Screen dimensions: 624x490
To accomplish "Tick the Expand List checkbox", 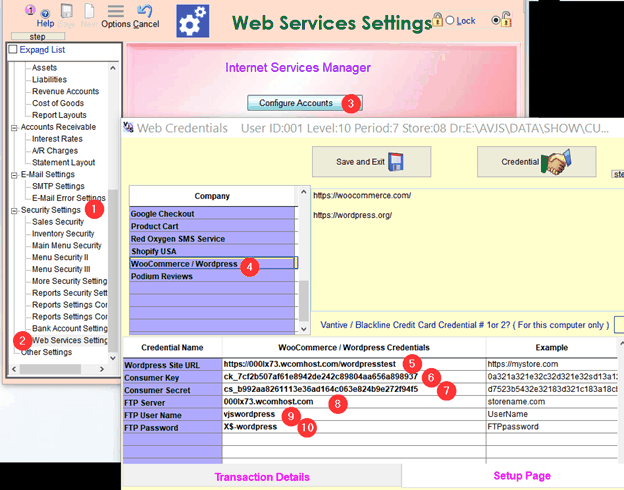I will [x=13, y=49].
